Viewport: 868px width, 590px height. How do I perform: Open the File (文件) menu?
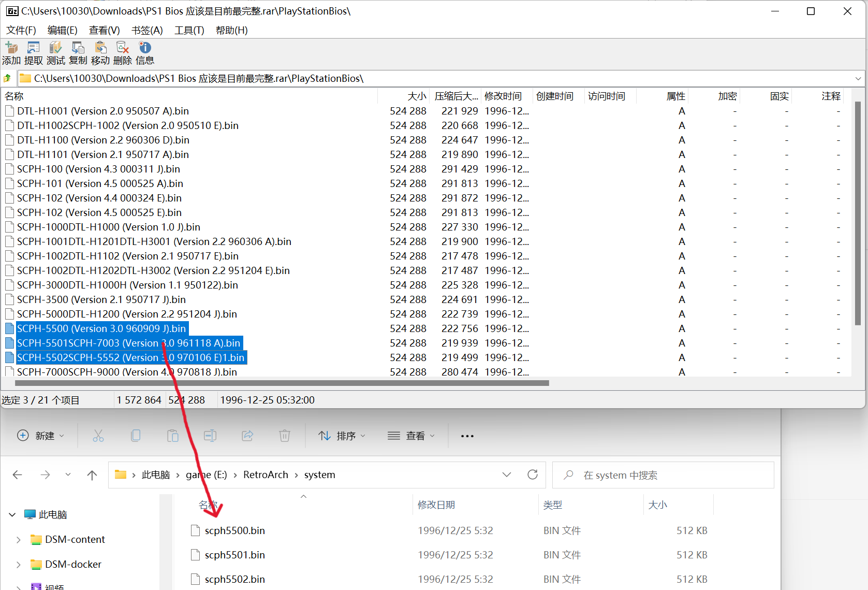[x=21, y=31]
